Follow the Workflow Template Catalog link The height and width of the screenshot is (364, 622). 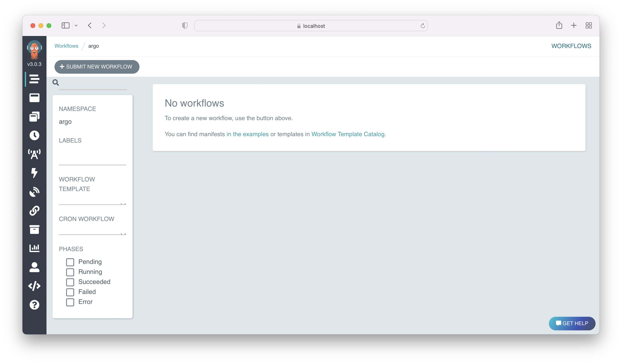(348, 134)
